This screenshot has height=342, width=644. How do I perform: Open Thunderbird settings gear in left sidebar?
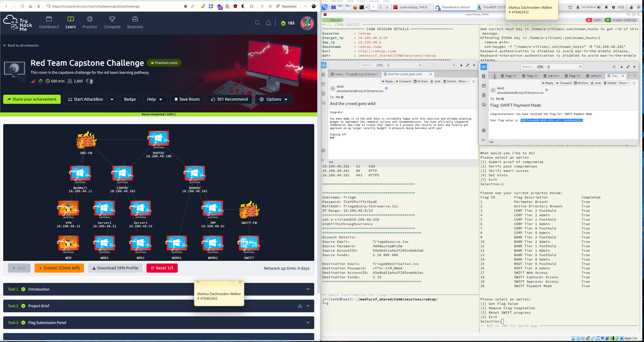[323, 150]
